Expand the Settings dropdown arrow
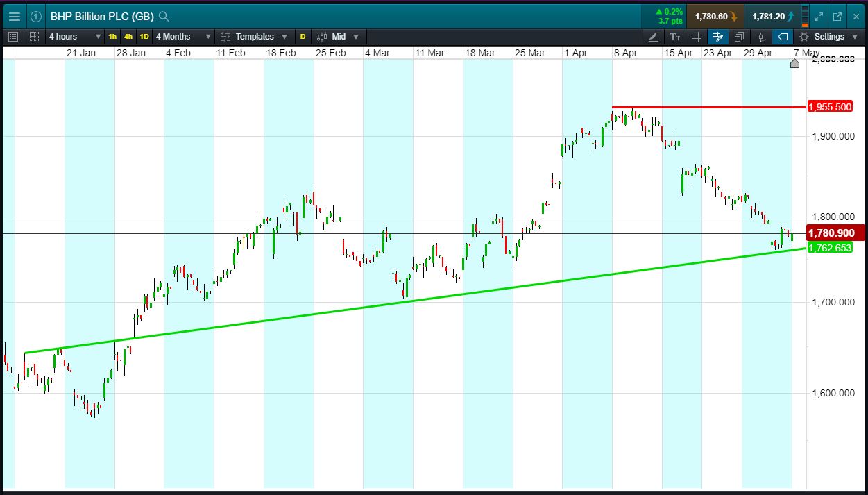868x495 pixels. pos(854,37)
